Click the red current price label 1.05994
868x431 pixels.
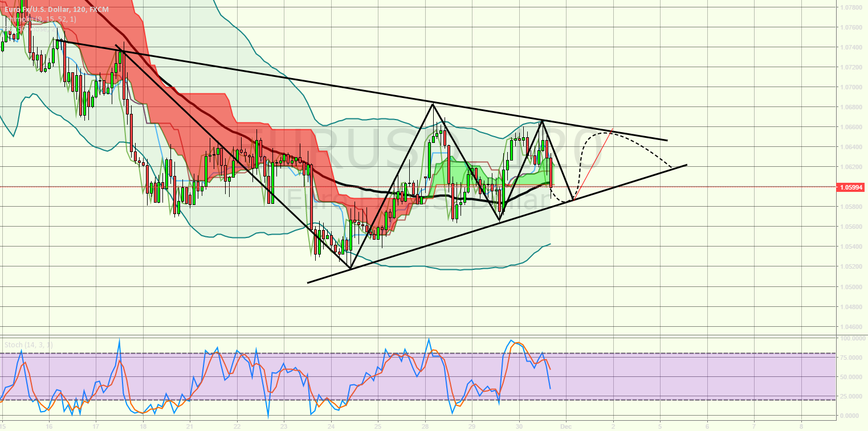coord(850,187)
